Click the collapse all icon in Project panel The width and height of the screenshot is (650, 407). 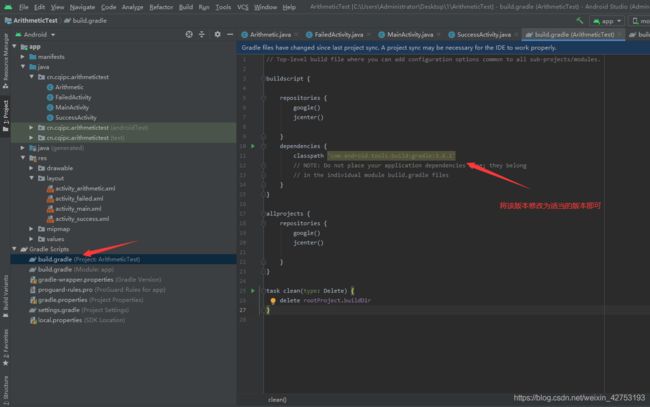tap(202, 34)
